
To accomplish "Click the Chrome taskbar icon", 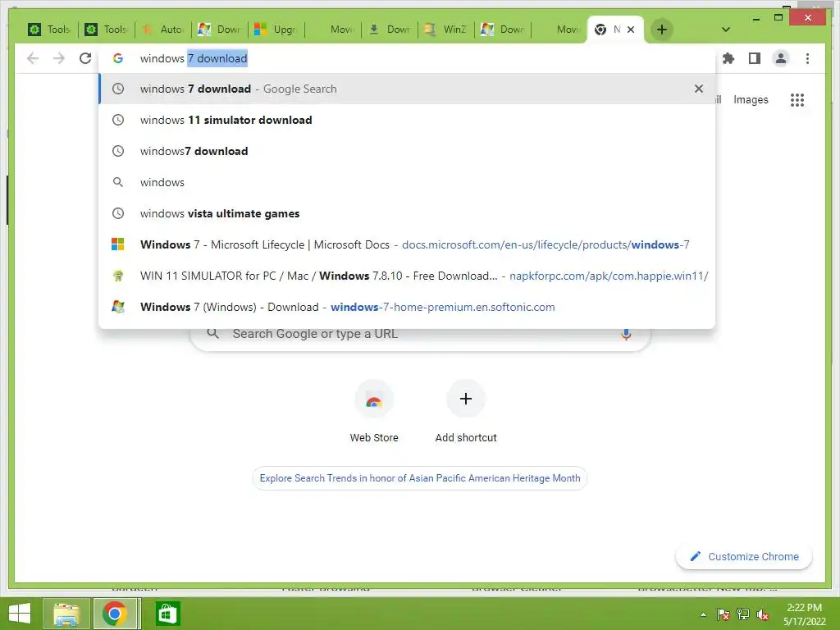I will click(x=116, y=614).
